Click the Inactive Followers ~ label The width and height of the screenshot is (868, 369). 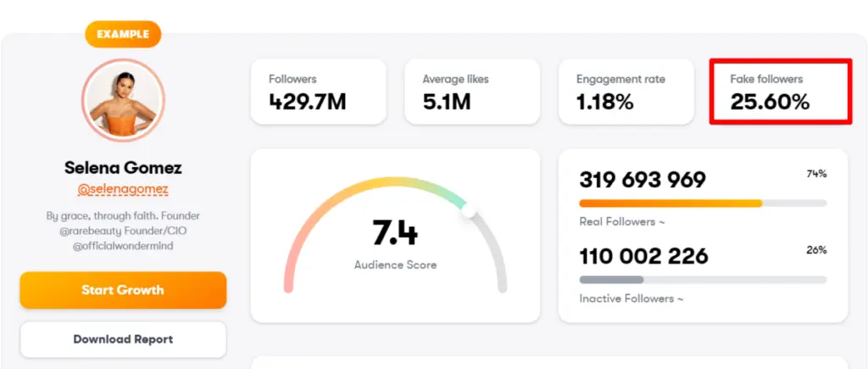pyautogui.click(x=631, y=299)
